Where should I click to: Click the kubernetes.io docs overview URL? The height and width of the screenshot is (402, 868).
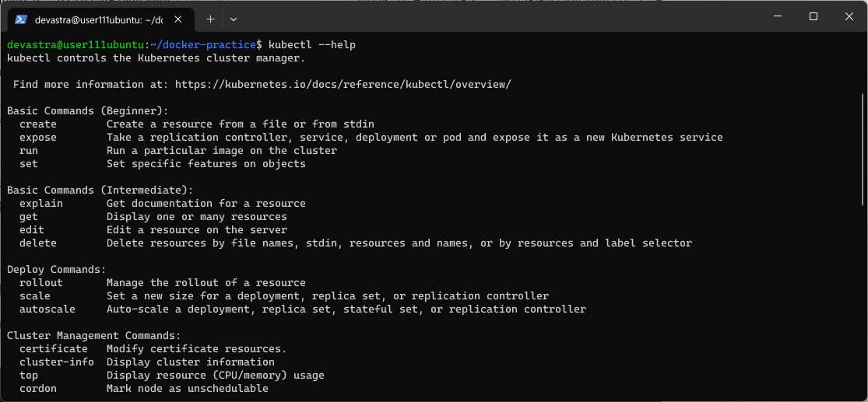(x=343, y=85)
